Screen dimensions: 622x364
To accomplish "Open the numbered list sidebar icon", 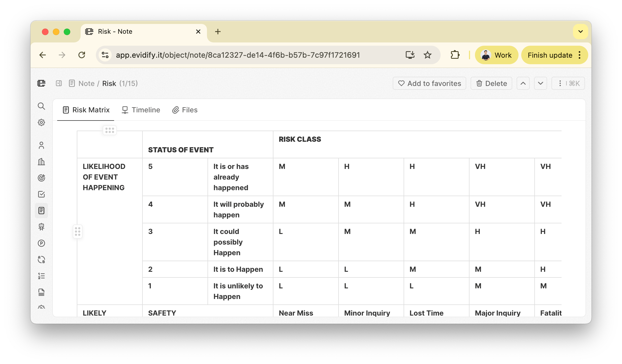I will 41,276.
